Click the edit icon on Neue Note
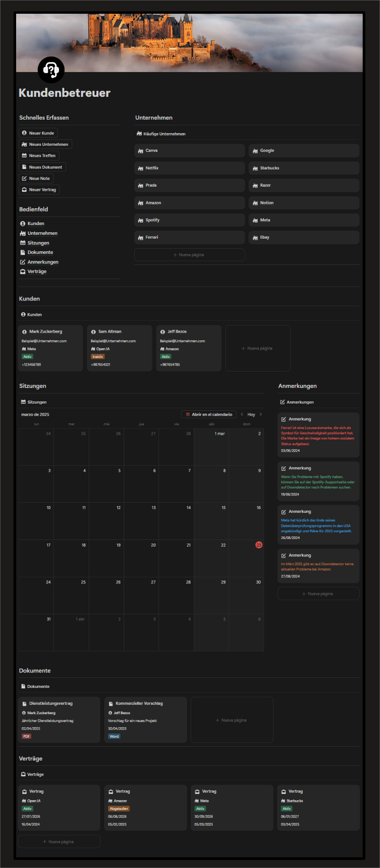The width and height of the screenshot is (380, 868). click(x=24, y=178)
